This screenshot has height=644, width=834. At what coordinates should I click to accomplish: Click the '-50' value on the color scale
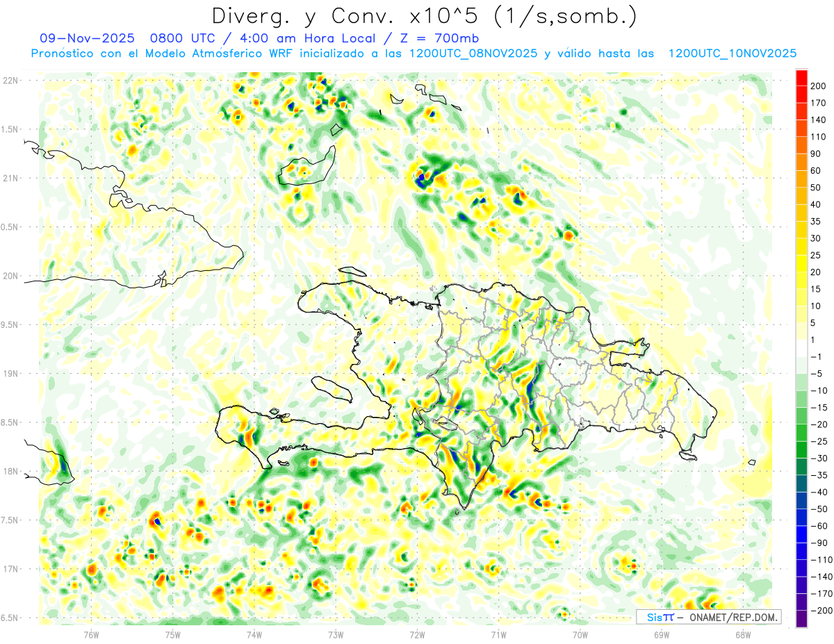click(x=819, y=509)
